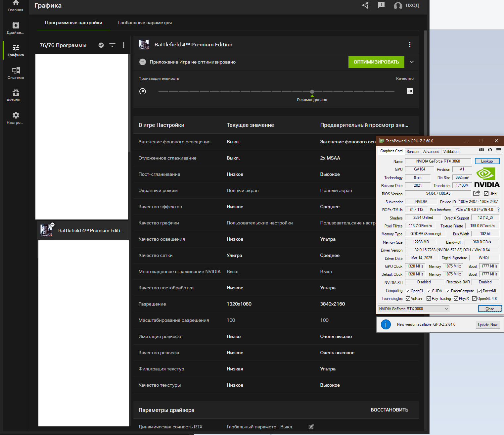The image size is (504, 435).
Task: Switch to the Глобальные параметры tab
Action: (x=145, y=23)
